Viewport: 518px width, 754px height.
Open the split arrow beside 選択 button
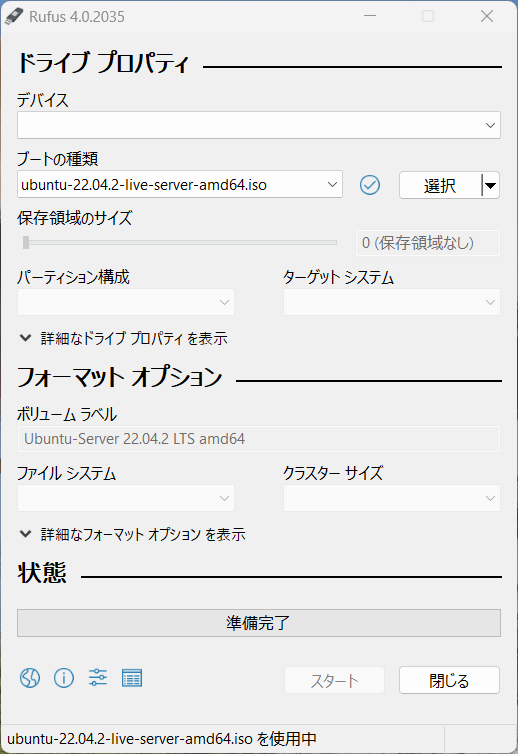click(x=490, y=185)
